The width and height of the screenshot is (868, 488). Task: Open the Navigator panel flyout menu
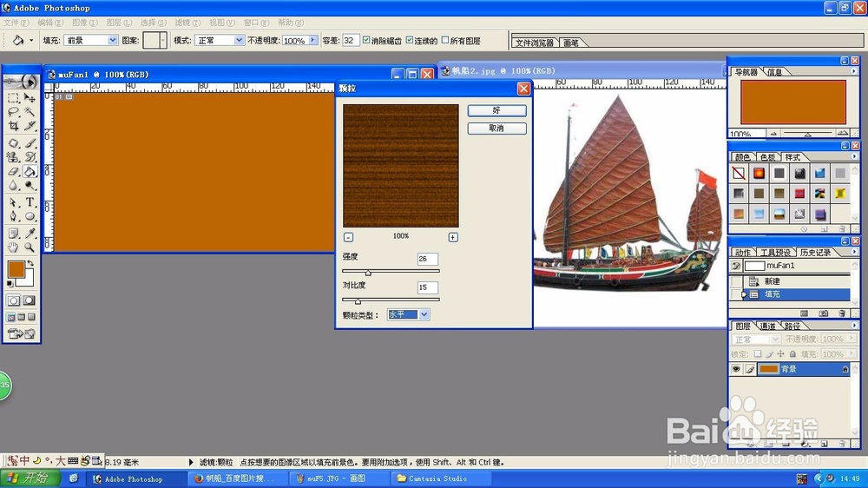[x=854, y=71]
